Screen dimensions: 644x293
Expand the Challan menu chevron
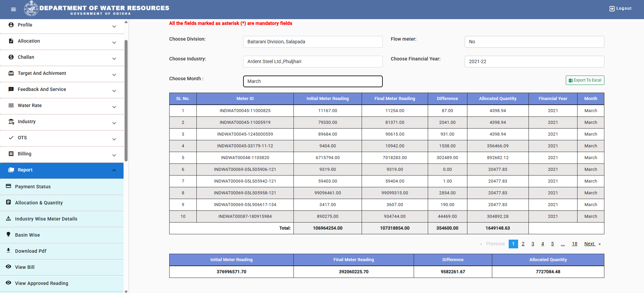[x=114, y=59]
